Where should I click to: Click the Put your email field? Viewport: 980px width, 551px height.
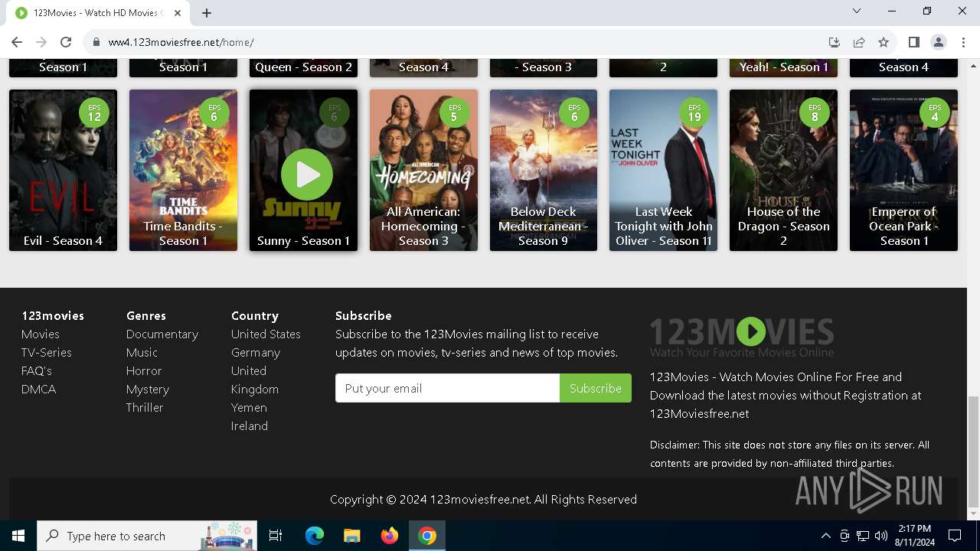coord(447,388)
